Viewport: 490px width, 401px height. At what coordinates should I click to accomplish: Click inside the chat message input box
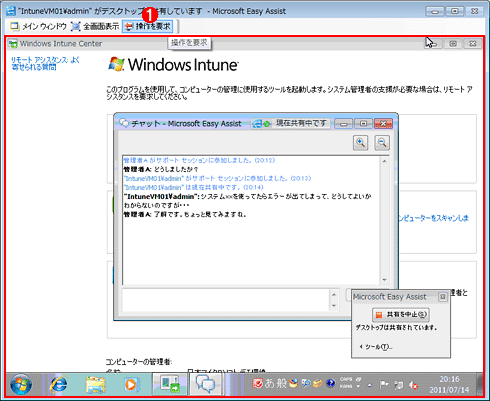point(226,300)
